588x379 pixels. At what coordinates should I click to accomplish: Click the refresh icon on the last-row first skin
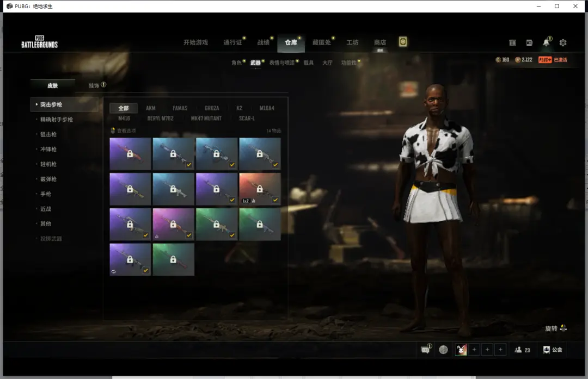tap(114, 271)
